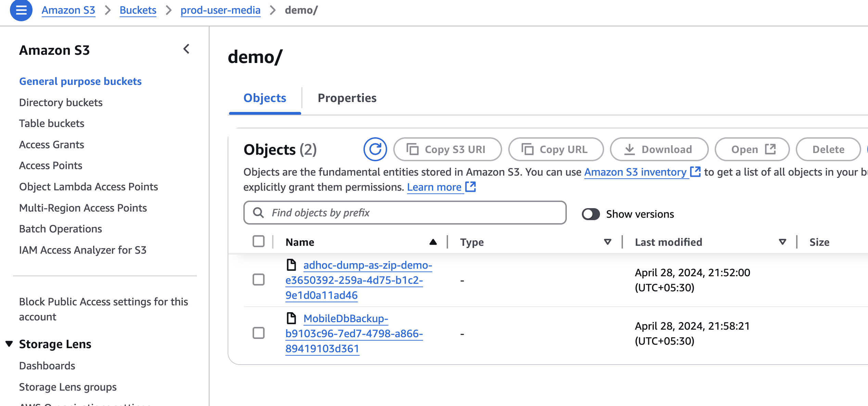Viewport: 868px width, 406px height.
Task: Click external link icon after Amazon S3 inventory
Action: [695, 172]
